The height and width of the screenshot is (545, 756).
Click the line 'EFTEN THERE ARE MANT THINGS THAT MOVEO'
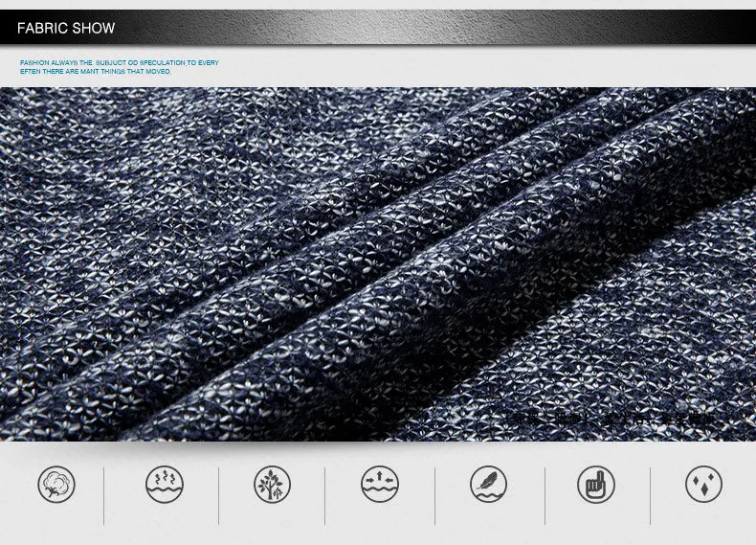click(96, 72)
